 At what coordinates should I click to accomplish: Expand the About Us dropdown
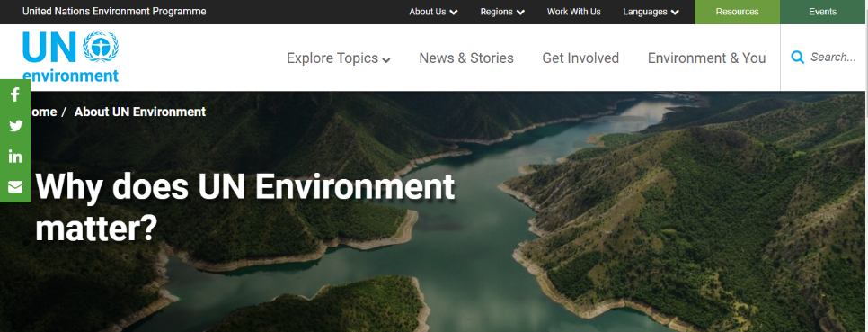(433, 12)
